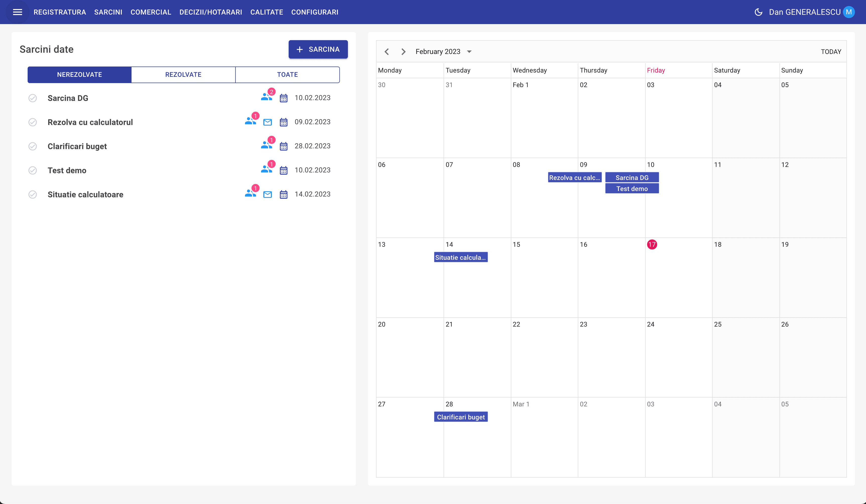Open assignees icon for Sarcina DG
The image size is (866, 504).
click(x=266, y=98)
